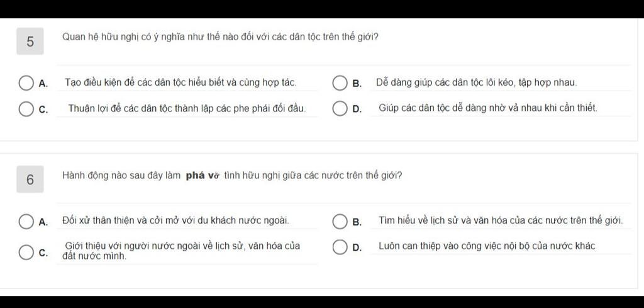Choose answer 'Tìm hiểu về lịch sử và văn hóa'
Screen dimensions: 644x308
point(501,220)
